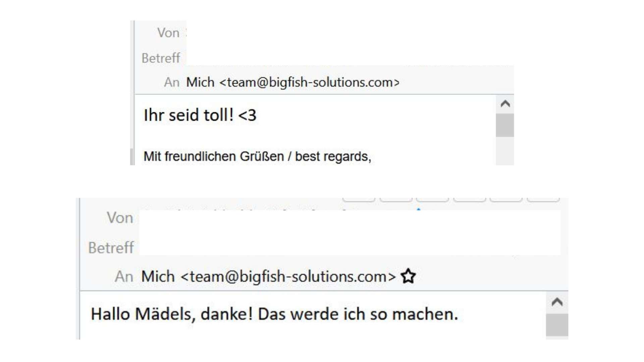The image size is (644, 362).
Task: Click the rightmost cut-off header button above lower email
Action: coord(543,200)
